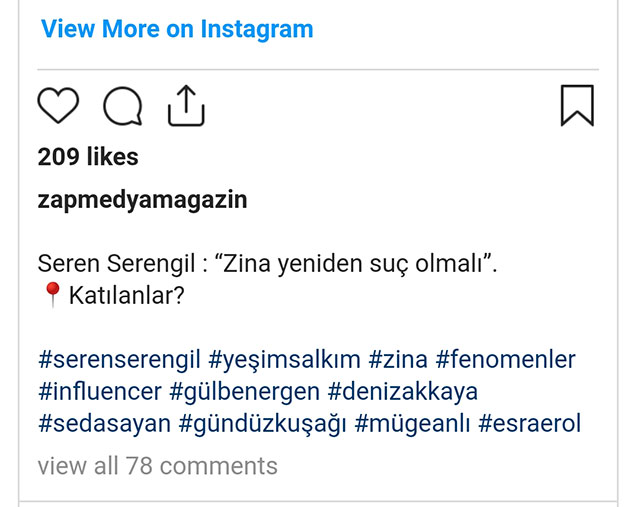Tap the heart like icon

click(58, 106)
